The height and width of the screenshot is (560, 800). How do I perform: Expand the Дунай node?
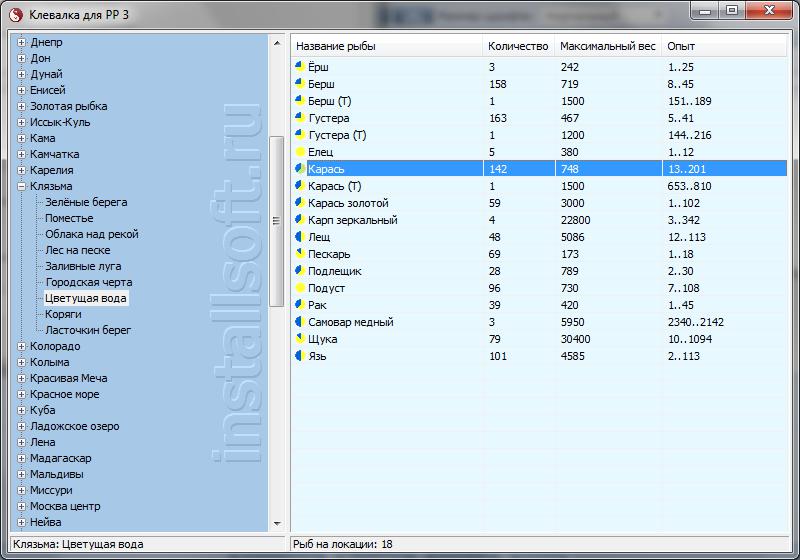coord(21,74)
